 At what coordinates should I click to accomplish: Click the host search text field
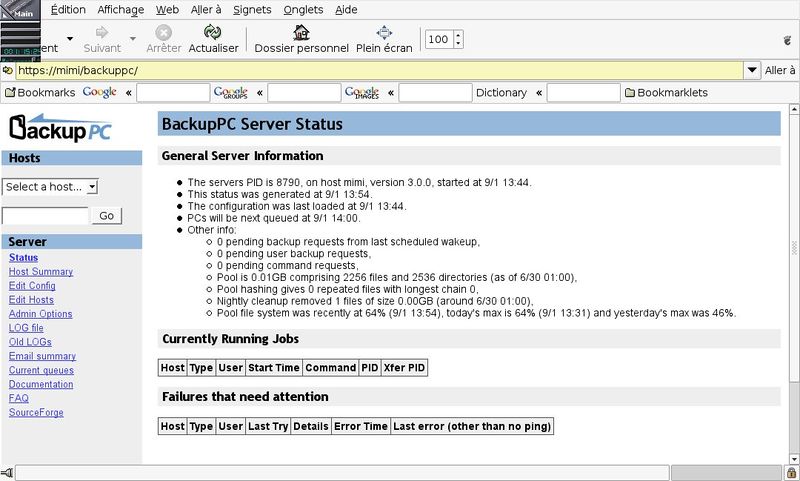pyautogui.click(x=45, y=216)
